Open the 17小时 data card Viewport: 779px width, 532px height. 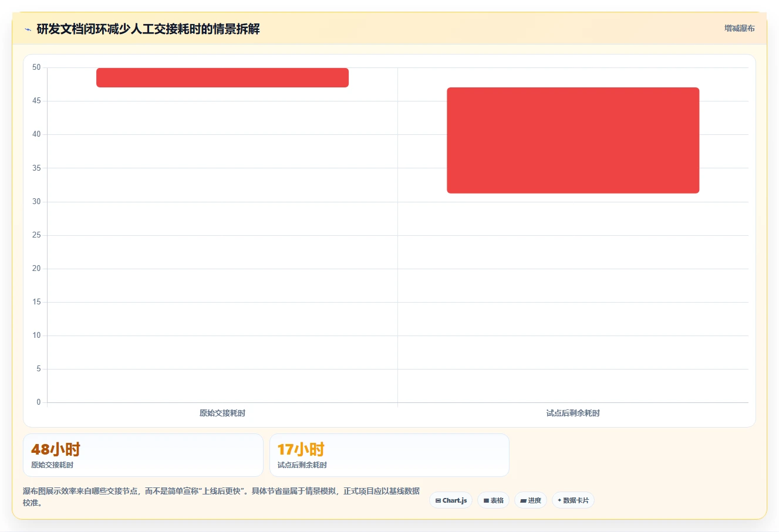[x=389, y=455]
